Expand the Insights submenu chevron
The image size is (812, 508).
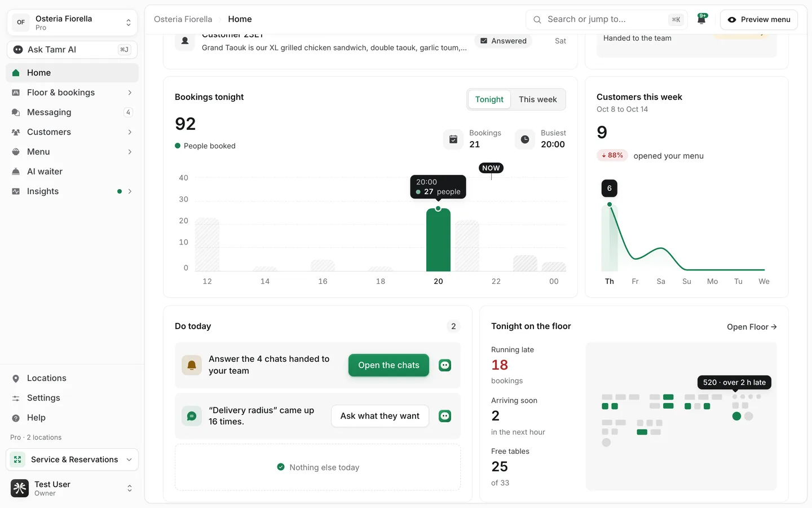(130, 191)
